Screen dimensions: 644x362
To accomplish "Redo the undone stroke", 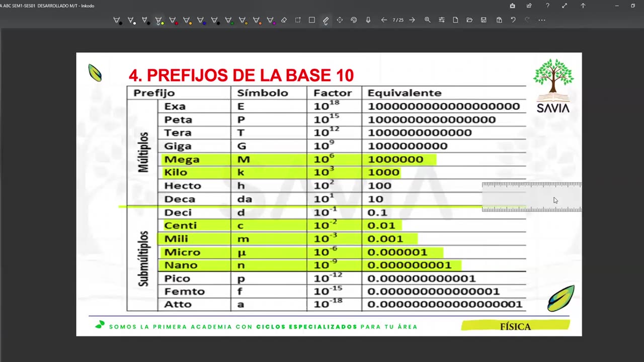I will [527, 20].
